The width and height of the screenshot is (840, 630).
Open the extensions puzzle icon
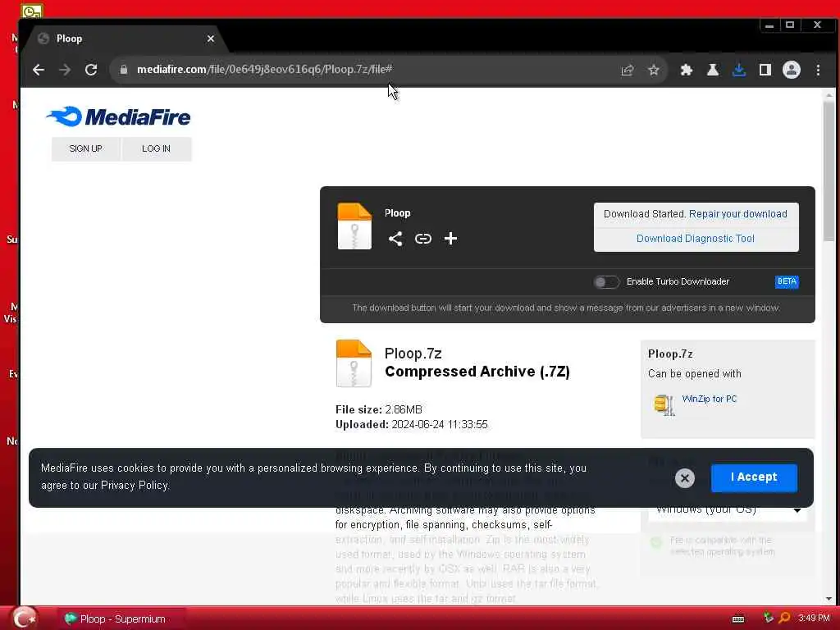pos(687,70)
